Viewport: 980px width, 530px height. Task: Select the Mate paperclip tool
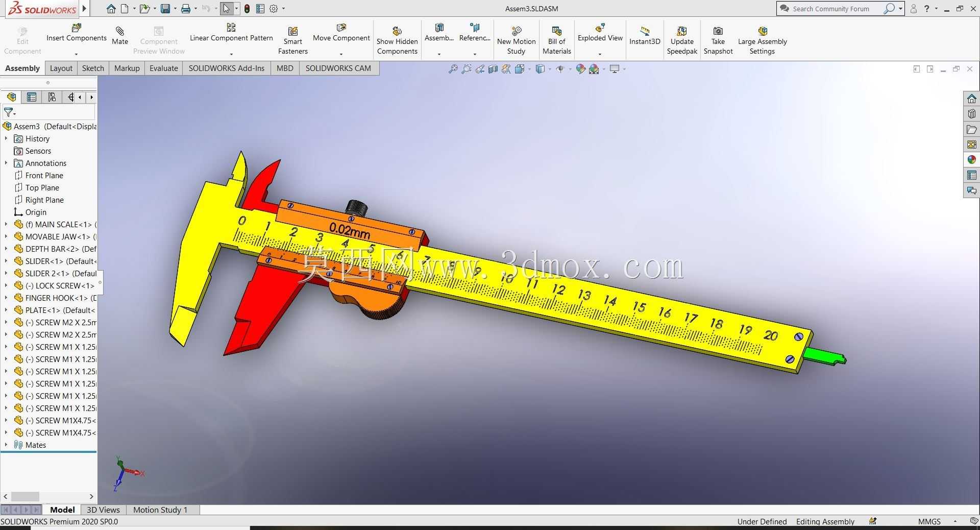[x=120, y=36]
